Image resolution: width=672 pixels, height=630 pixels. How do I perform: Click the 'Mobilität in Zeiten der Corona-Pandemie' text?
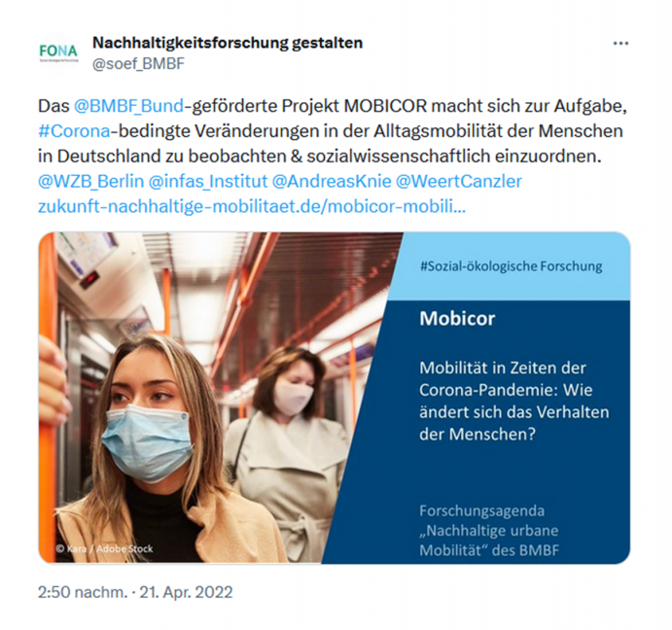[506, 379]
